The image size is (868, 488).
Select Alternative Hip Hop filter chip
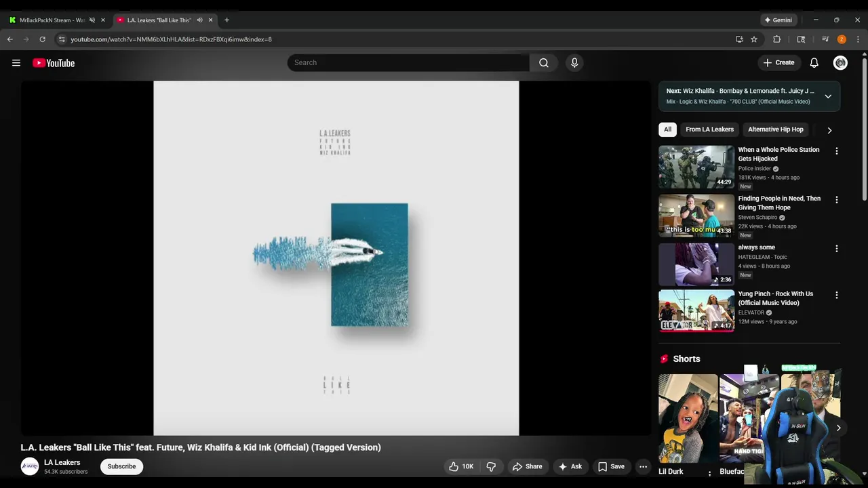776,129
